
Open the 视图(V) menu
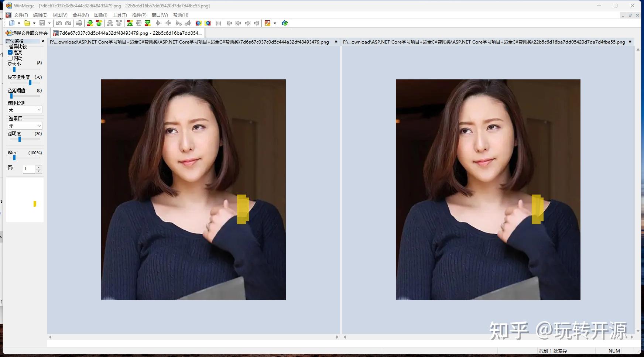[x=60, y=15]
